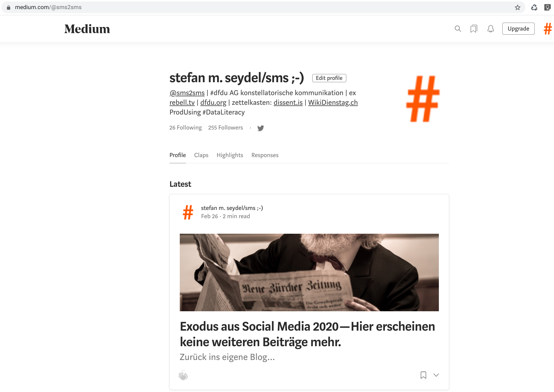Follow the dissent.is link in bio
Screen dimensions: 554x392
288,102
